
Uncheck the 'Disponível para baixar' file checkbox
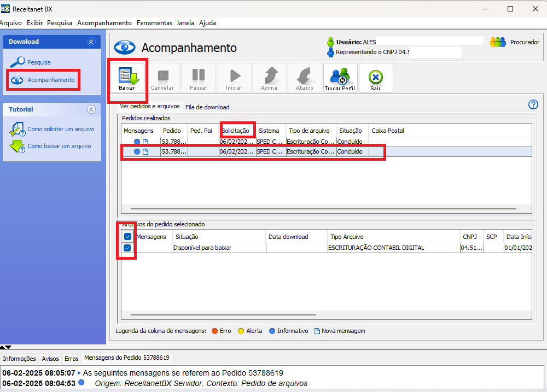127,248
